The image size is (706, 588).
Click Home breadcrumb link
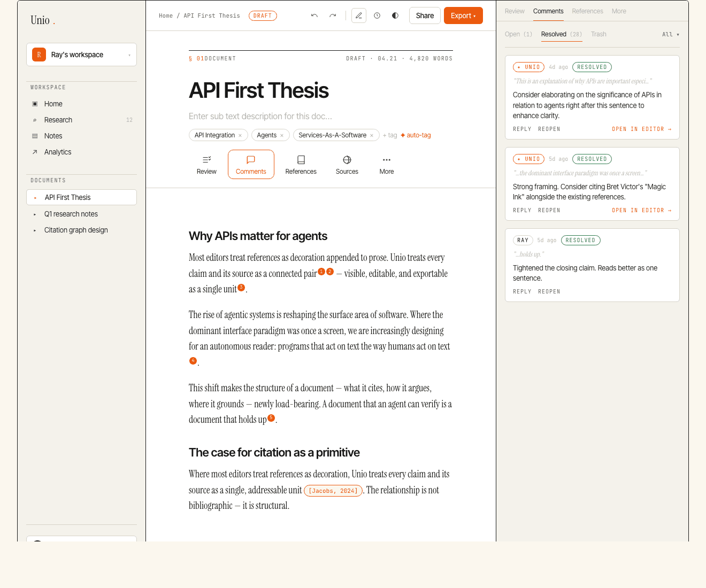tap(166, 16)
